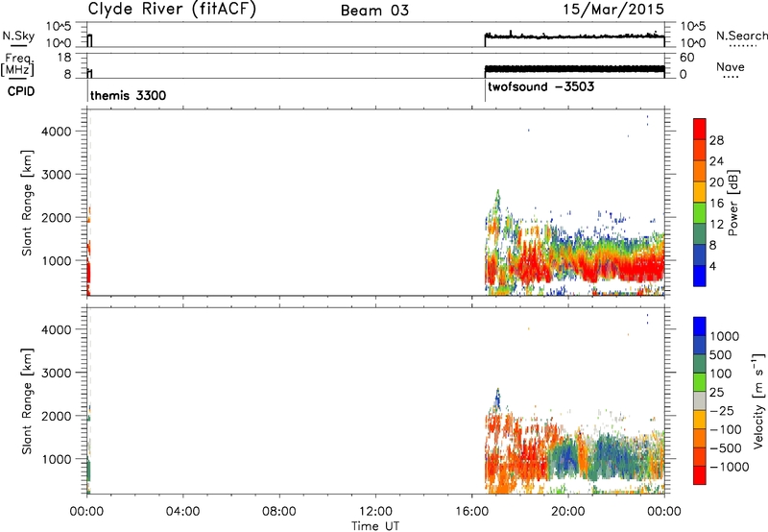Click the "Power [dB]" colorbar title

[x=732, y=203]
